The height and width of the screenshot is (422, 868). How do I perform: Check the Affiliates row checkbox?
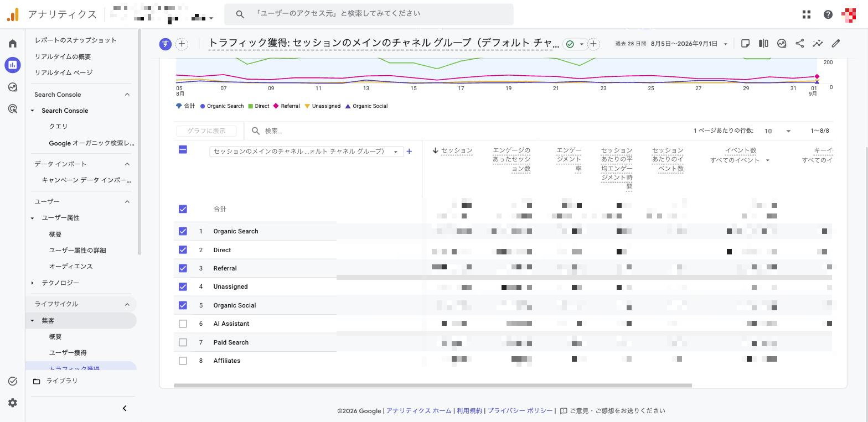click(x=183, y=361)
